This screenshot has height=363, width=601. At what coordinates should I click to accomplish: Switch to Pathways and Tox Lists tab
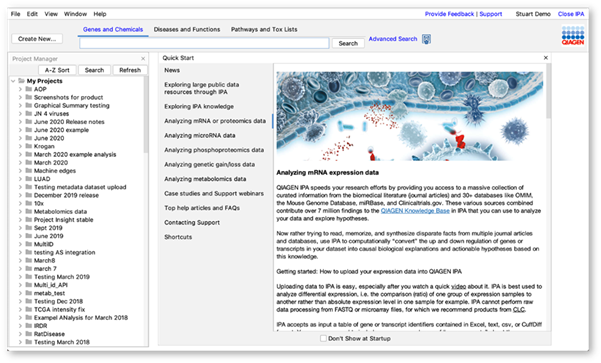pyautogui.click(x=264, y=30)
